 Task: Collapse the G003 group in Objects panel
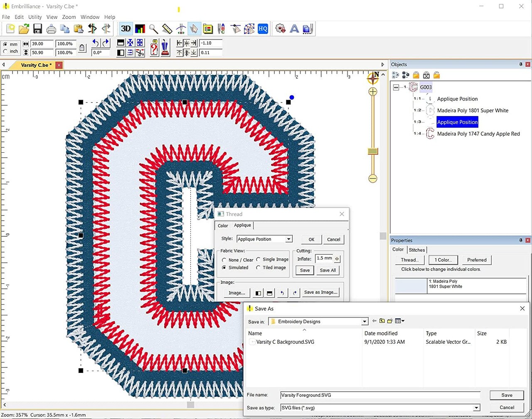pos(397,87)
